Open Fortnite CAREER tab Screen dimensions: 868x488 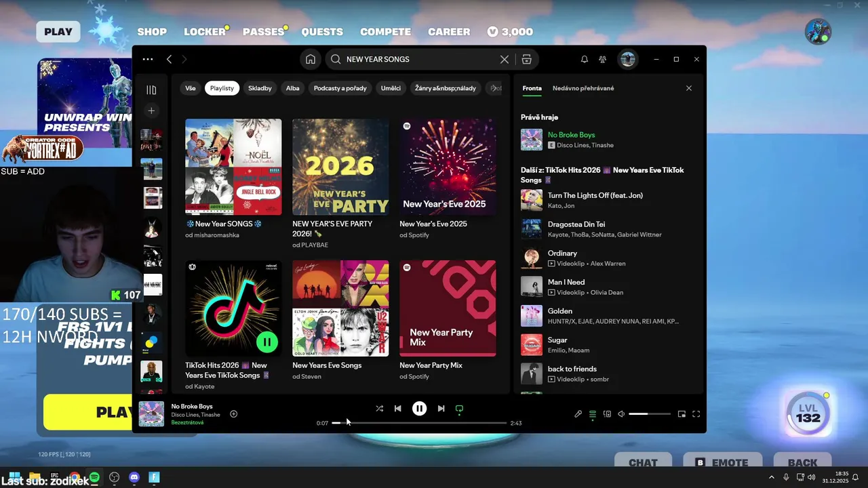click(x=449, y=32)
